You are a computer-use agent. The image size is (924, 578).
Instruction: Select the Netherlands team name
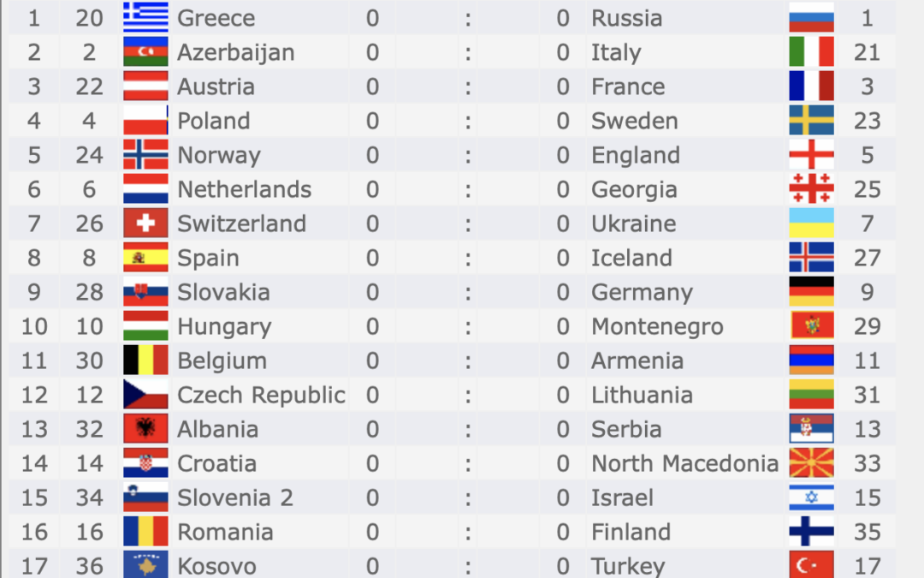coord(244,189)
